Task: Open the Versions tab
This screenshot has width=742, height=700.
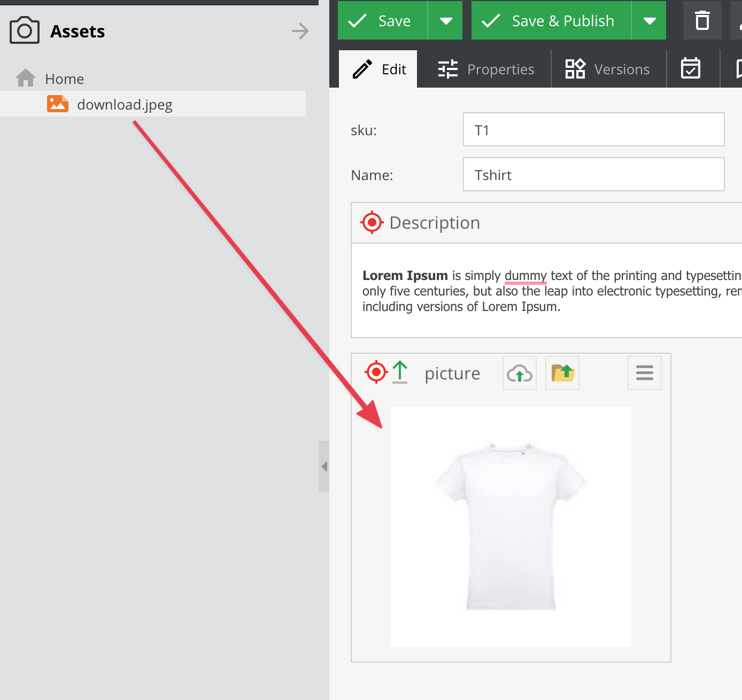Action: [x=608, y=69]
